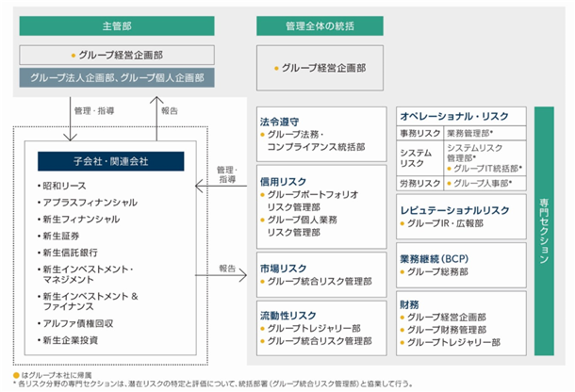
Task: Select 新生フィナンシャル in the subsidiary list
Action: (81, 220)
